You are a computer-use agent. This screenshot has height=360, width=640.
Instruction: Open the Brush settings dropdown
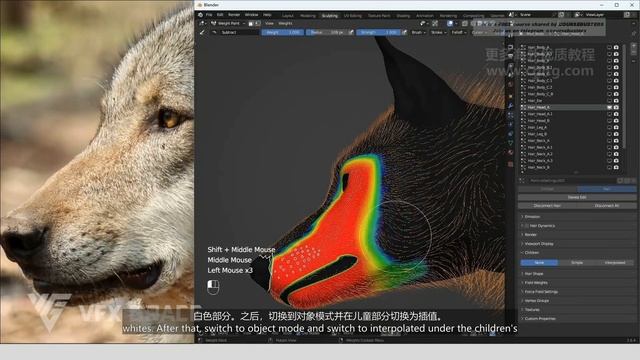418,32
